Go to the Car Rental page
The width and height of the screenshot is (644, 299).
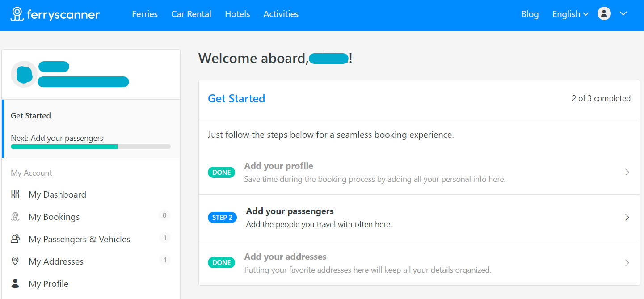191,14
